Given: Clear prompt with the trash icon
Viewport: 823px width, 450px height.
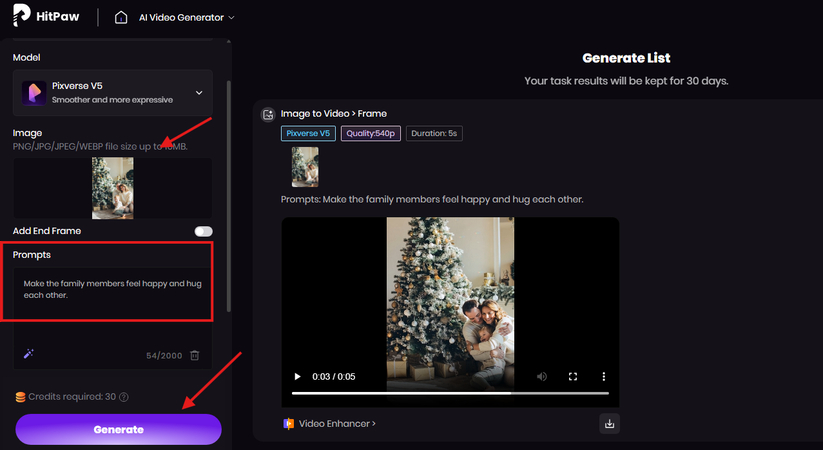Looking at the screenshot, I should click(194, 355).
